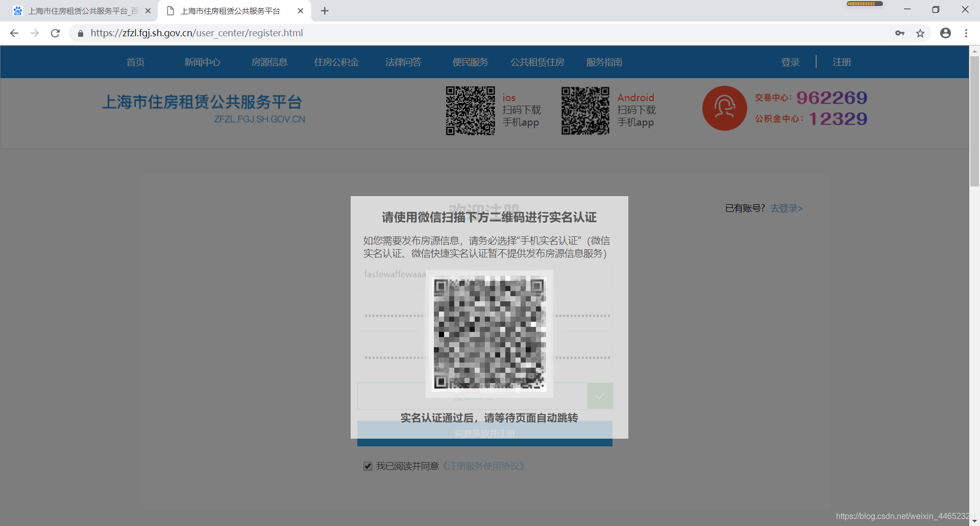Open 首页 in the navigation bar
This screenshot has height=526, width=980.
coord(136,62)
